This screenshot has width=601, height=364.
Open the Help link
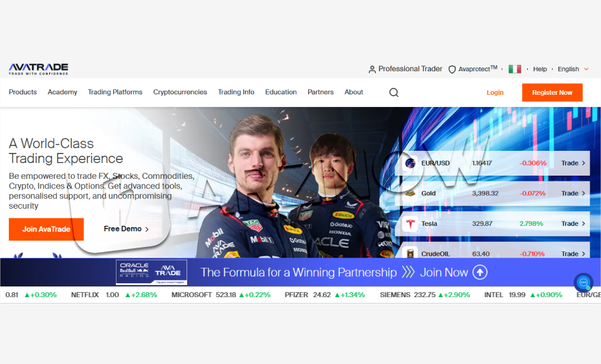tap(540, 69)
